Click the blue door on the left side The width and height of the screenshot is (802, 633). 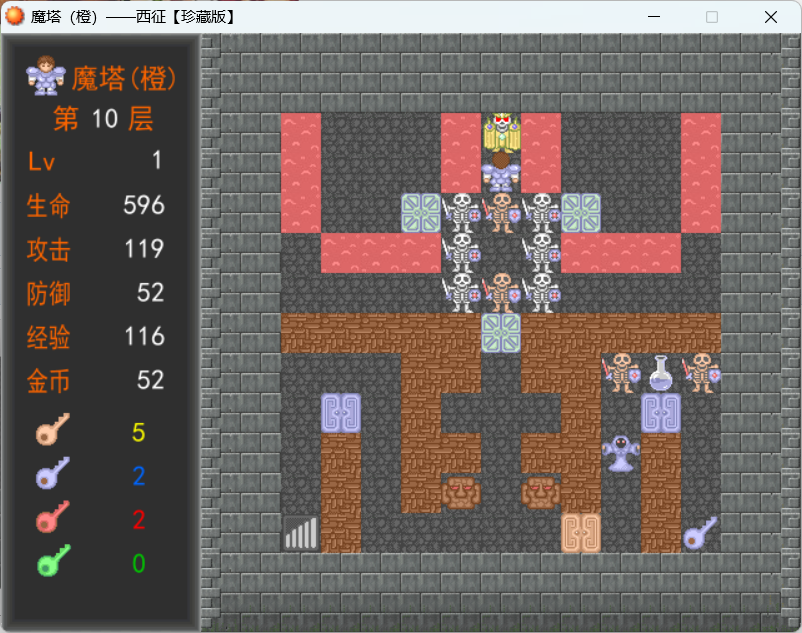tap(341, 413)
